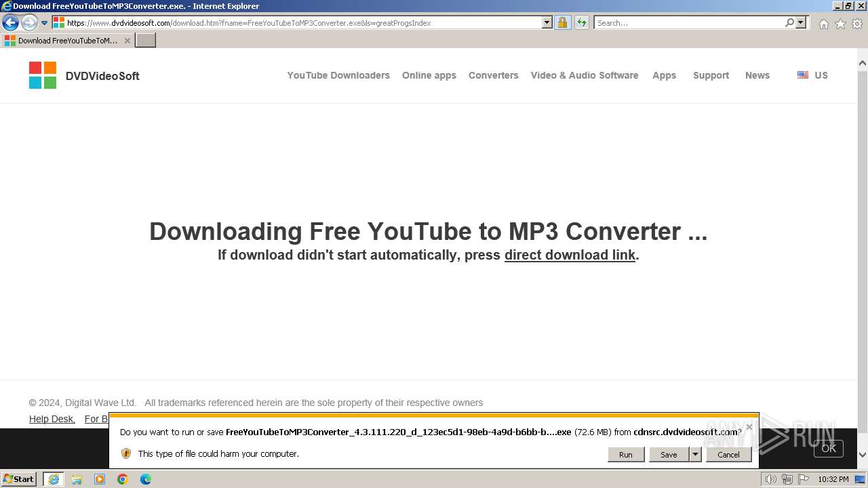Click Internet Explorer taskbar icon
The height and width of the screenshot is (488, 868).
click(54, 479)
